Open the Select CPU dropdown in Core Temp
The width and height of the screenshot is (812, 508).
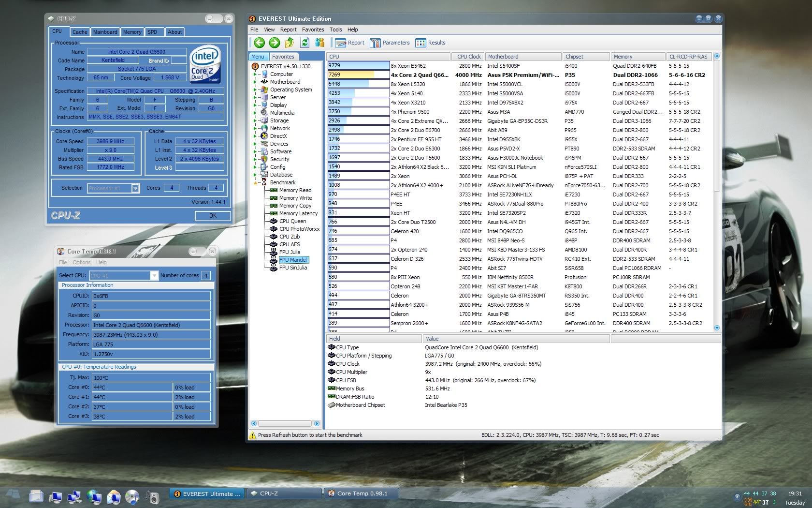tap(154, 275)
